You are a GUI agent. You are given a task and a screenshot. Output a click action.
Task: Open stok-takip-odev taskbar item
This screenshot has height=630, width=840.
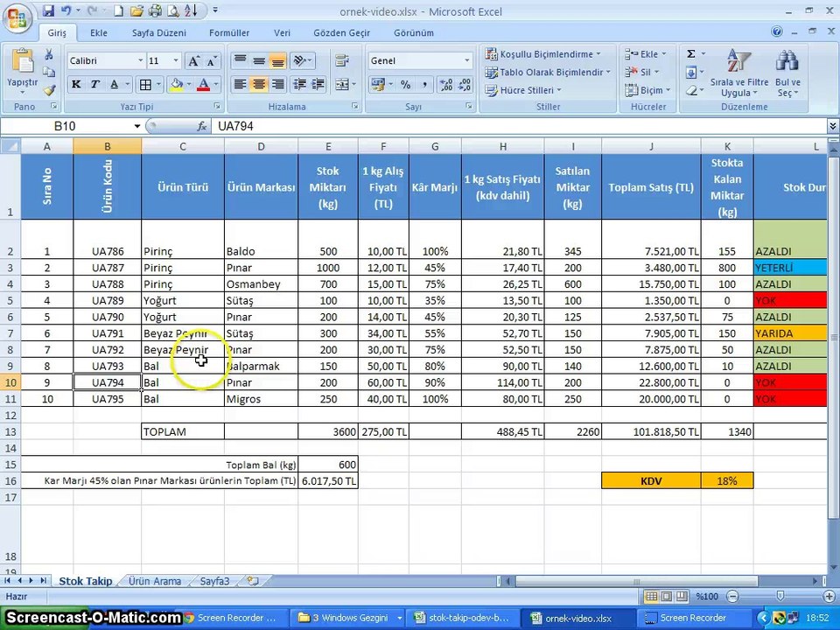coord(462,618)
